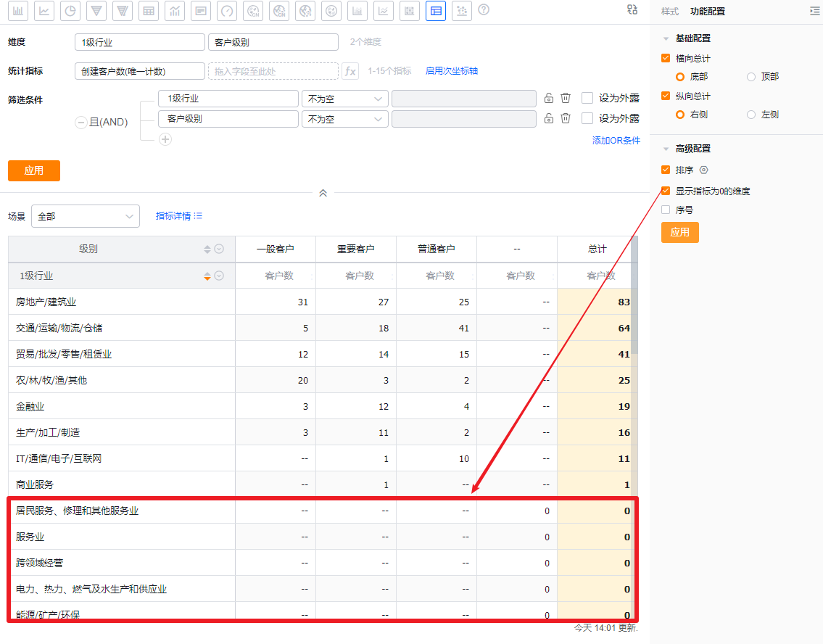Click the left orange 应用 button
The width and height of the screenshot is (823, 644).
click(x=34, y=170)
